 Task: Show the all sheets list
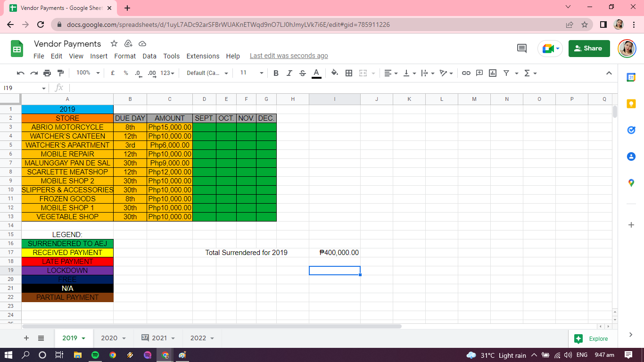(41, 338)
